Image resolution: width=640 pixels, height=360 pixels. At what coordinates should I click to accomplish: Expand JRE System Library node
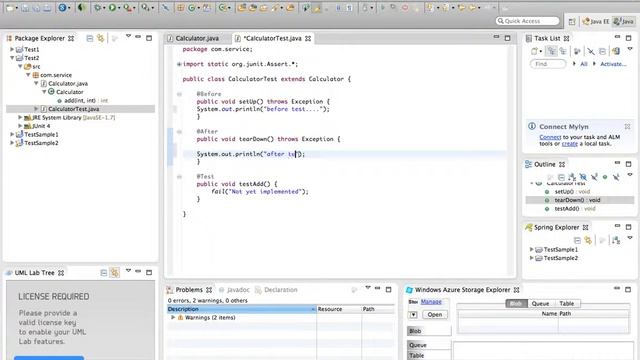tap(20, 118)
